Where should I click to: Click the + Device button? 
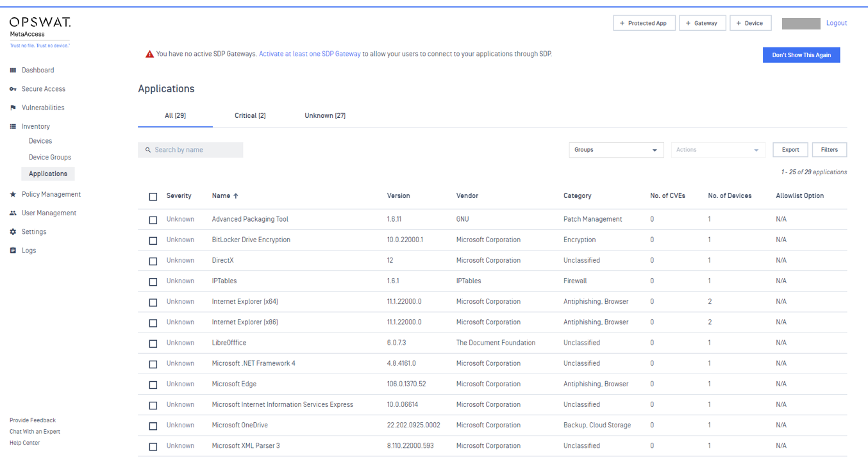[751, 23]
